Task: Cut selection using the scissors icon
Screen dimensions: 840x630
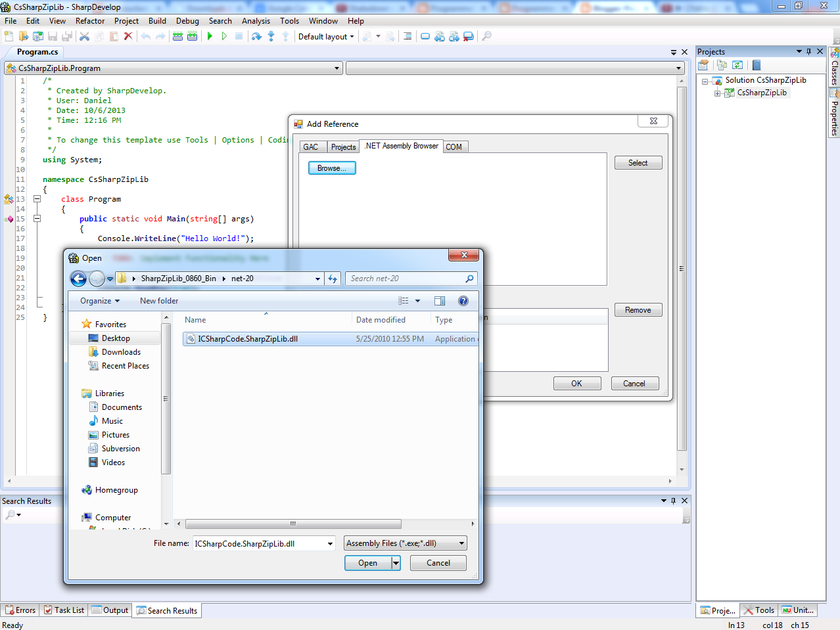Action: pos(85,36)
